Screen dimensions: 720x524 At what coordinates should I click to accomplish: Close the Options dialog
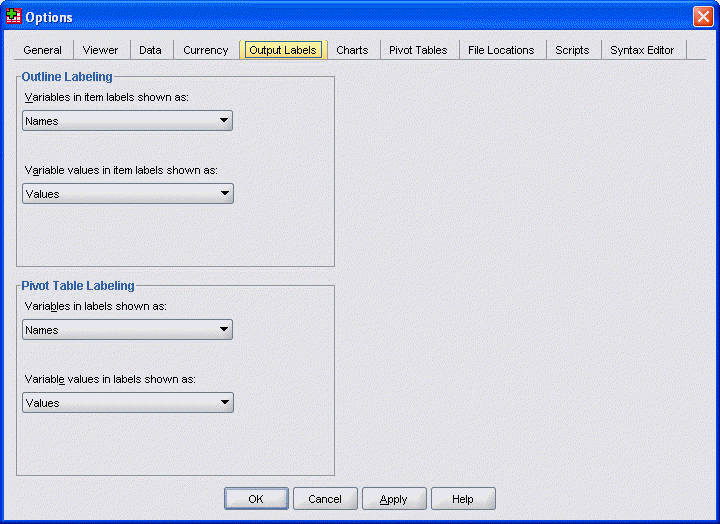[x=703, y=17]
